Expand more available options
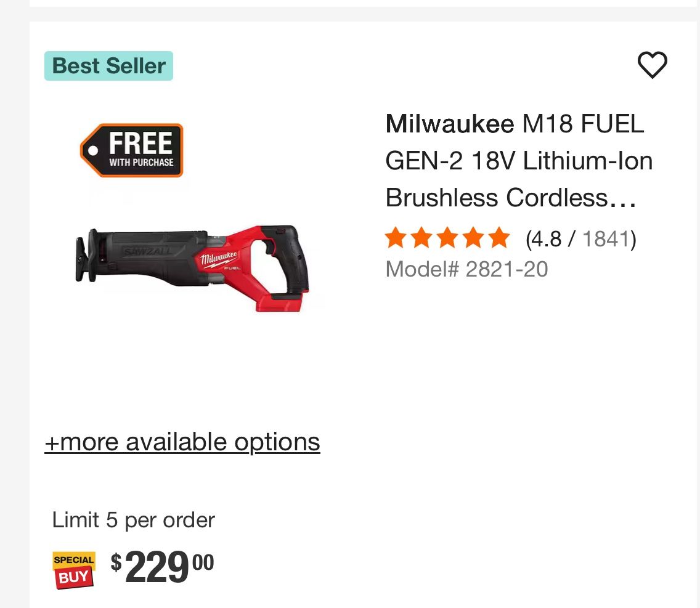 181,441
